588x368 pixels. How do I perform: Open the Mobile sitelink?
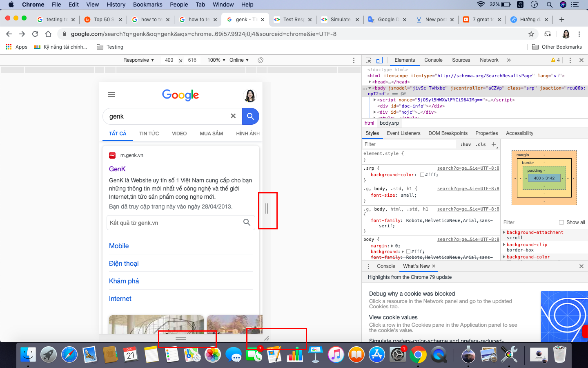pyautogui.click(x=119, y=246)
